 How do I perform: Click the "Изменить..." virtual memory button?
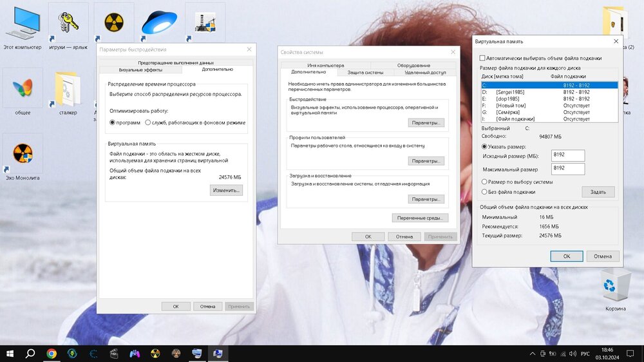coord(226,190)
